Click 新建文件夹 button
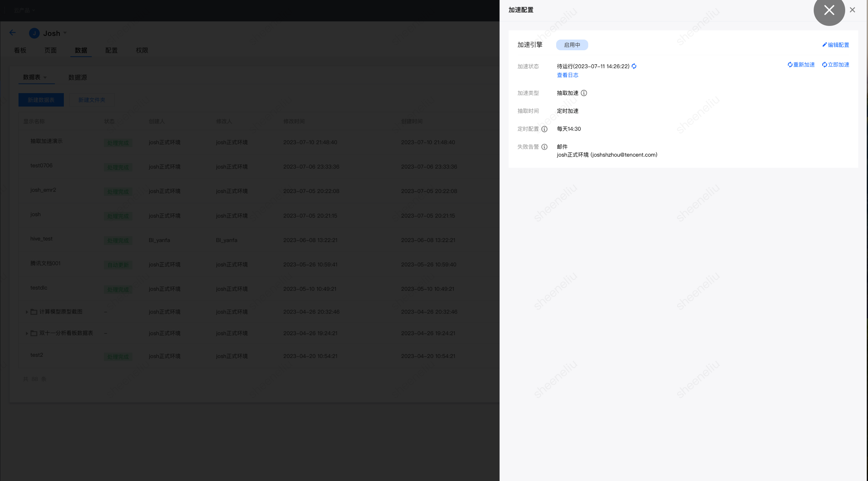The height and width of the screenshot is (481, 868). (x=92, y=100)
